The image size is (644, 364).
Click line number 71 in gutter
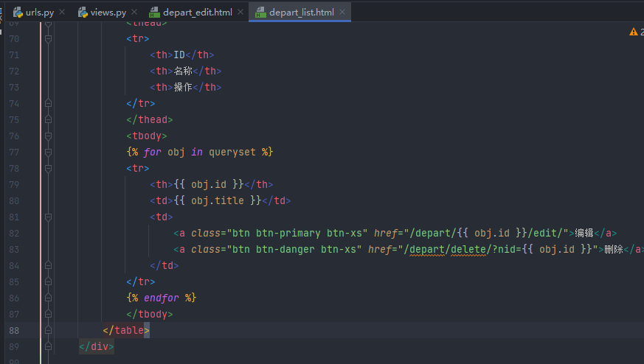pos(14,55)
